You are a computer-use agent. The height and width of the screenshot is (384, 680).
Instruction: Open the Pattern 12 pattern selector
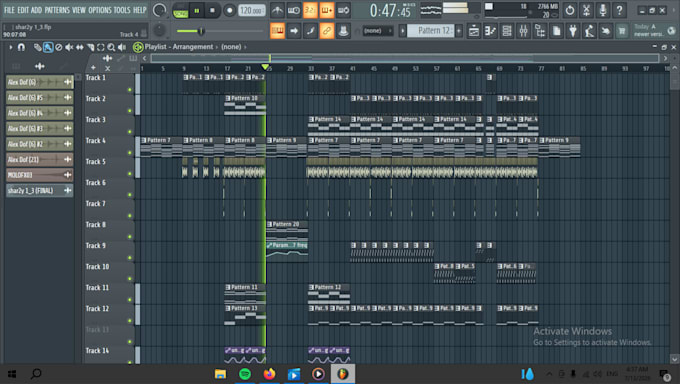(431, 31)
